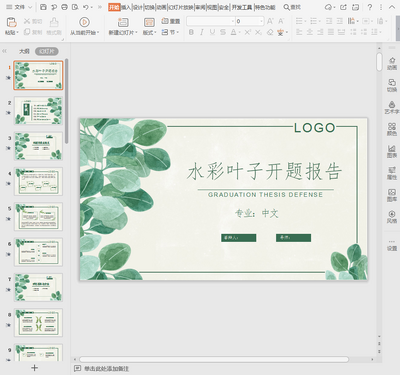Open the side panel Settings (设置) icon
The image size is (400, 375).
click(392, 245)
